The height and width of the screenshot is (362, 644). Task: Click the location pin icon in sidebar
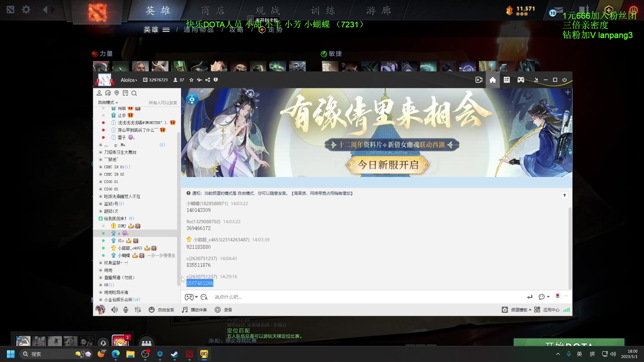pyautogui.click(x=117, y=93)
